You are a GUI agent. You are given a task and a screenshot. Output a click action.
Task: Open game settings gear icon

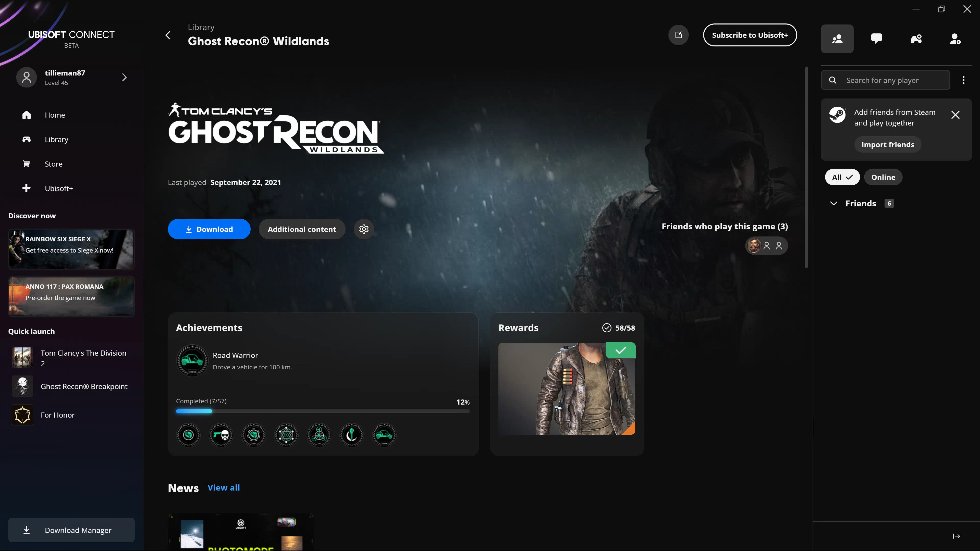coord(364,229)
